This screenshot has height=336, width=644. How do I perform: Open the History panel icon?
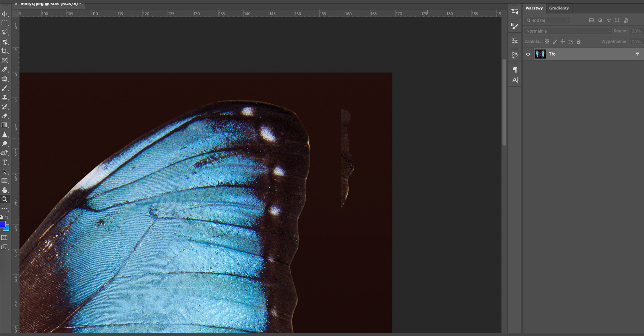515,55
